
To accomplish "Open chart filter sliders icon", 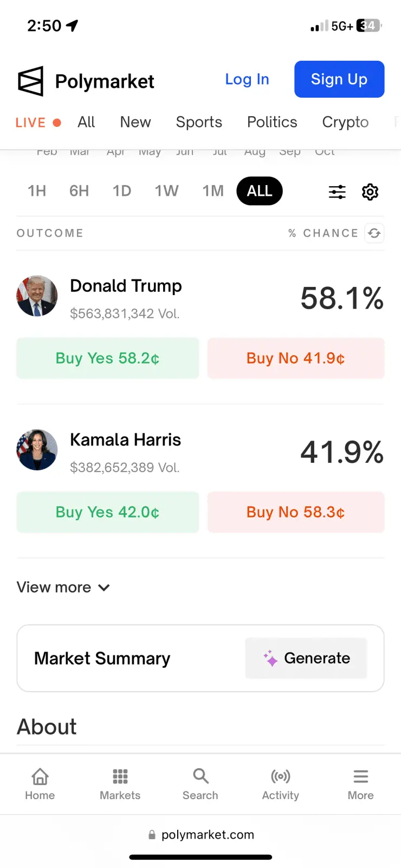I will (x=337, y=192).
